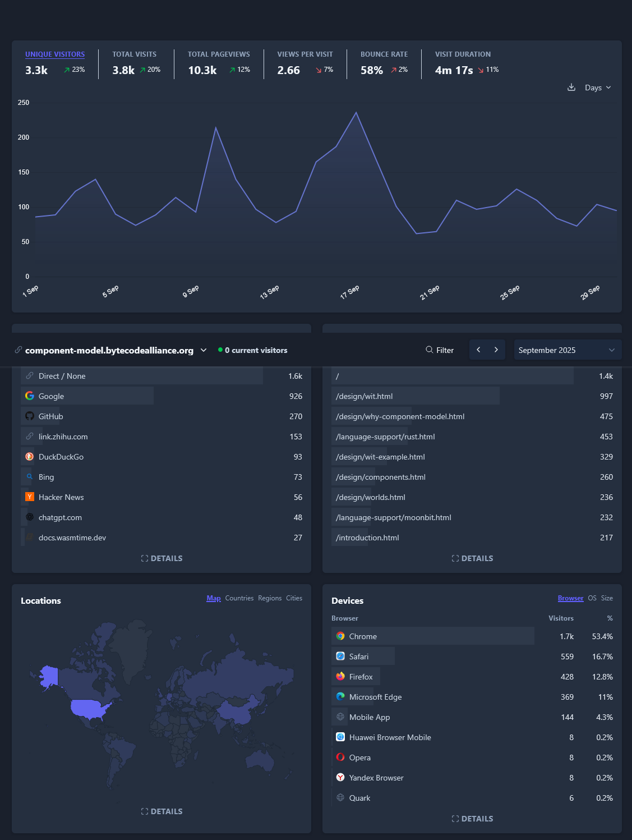Viewport: 632px width, 840px height.
Task: Select the Firefox browser icon
Action: [x=340, y=677]
